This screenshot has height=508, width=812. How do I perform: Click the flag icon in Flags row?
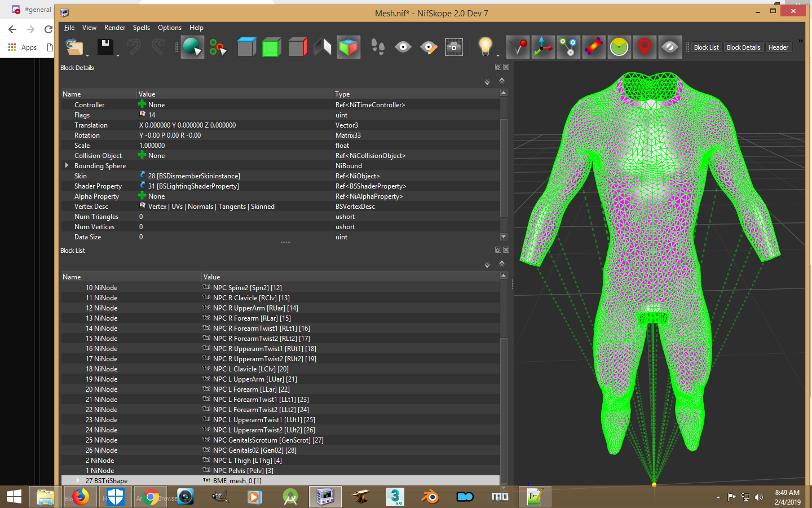pyautogui.click(x=143, y=114)
